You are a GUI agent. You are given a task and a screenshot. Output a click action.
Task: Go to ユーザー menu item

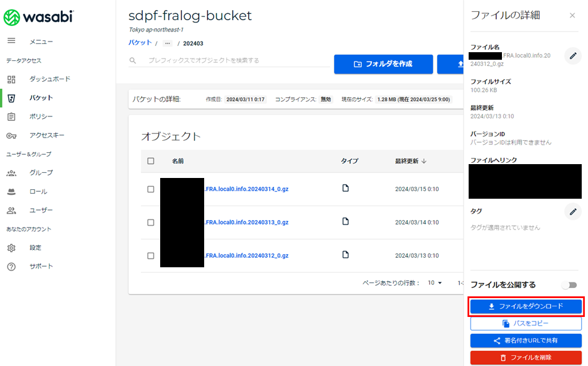pyautogui.click(x=41, y=210)
